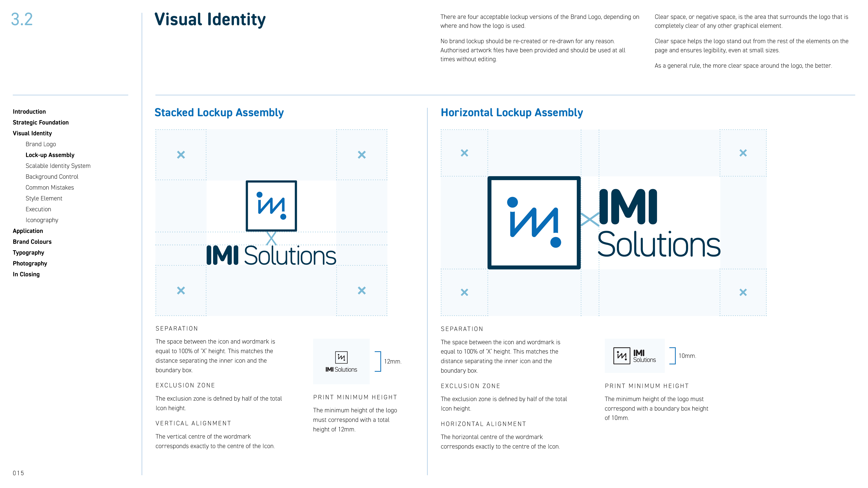
Task: Go to Typography section
Action: (x=28, y=253)
